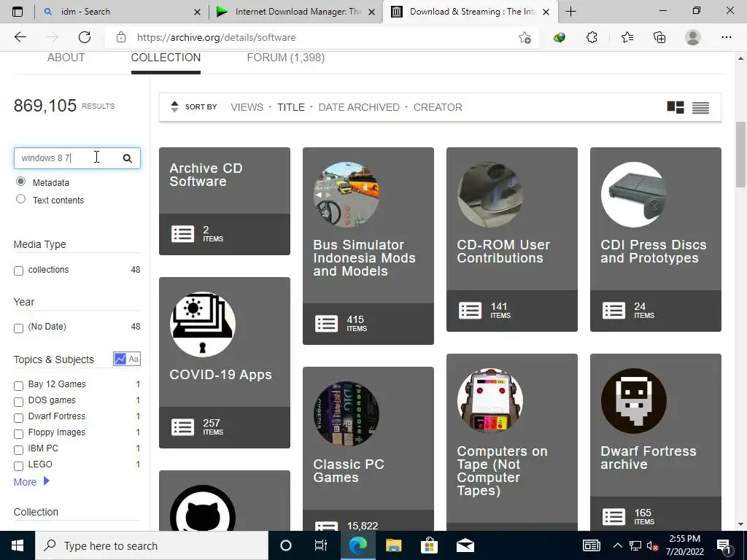Click the Topics & Subjects chart toggle icon
Image resolution: width=747 pixels, height=560 pixels.
click(x=120, y=359)
